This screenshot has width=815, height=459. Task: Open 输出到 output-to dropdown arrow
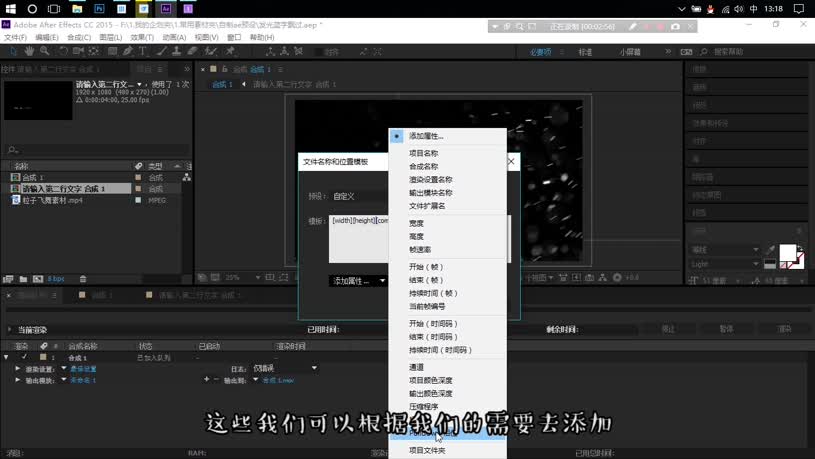pyautogui.click(x=255, y=380)
